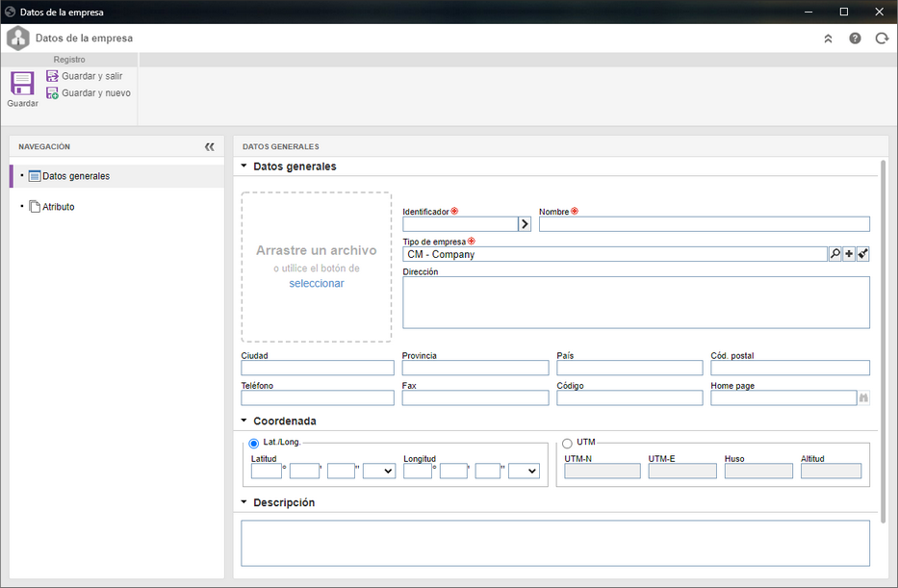Generate identifier with arrow button
The height and width of the screenshot is (588, 898).
click(525, 224)
